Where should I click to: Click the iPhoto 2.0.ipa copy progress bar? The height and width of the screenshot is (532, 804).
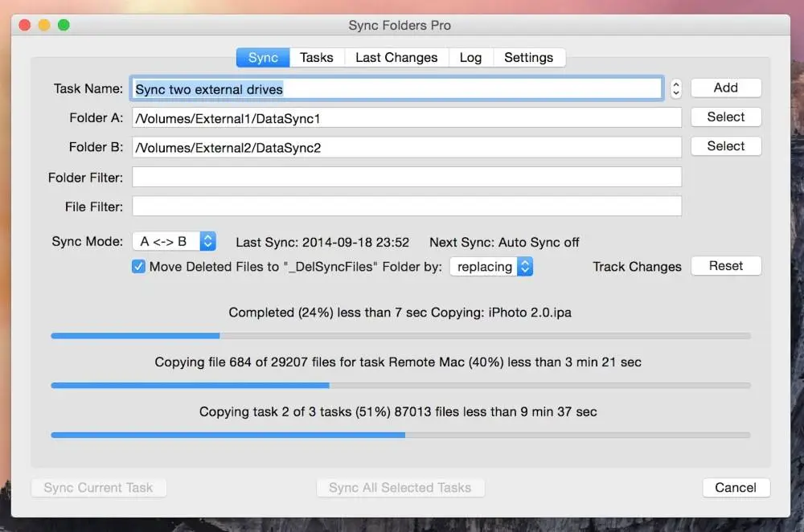click(401, 336)
